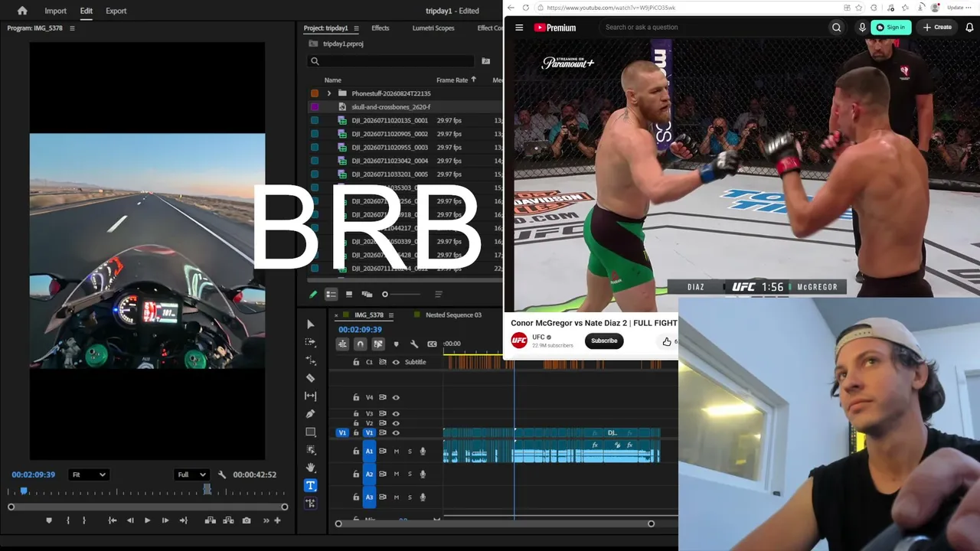This screenshot has width=980, height=551.
Task: Enable voice-over record on A1
Action: [x=423, y=452]
